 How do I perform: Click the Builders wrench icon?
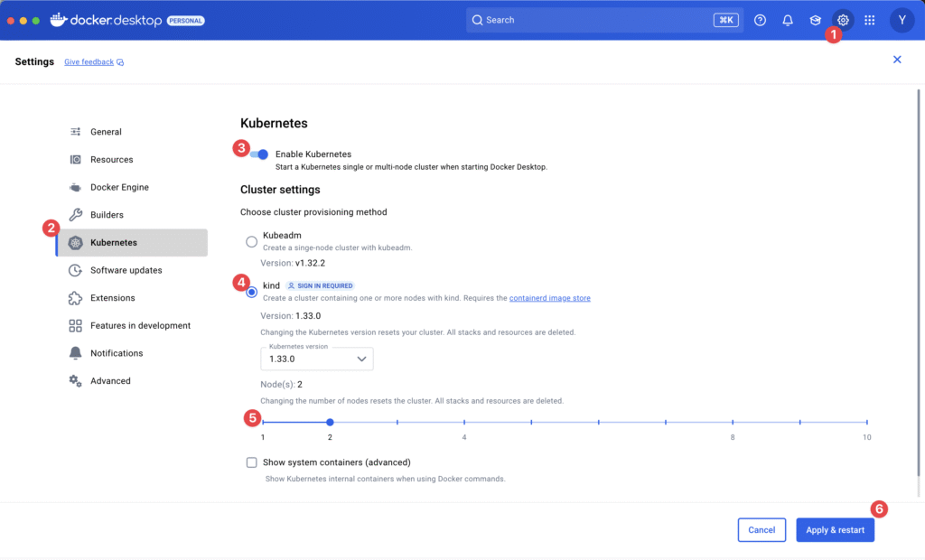click(76, 215)
